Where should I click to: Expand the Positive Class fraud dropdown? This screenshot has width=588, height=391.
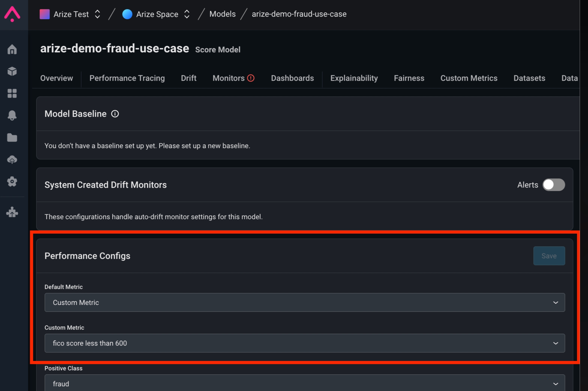(304, 384)
